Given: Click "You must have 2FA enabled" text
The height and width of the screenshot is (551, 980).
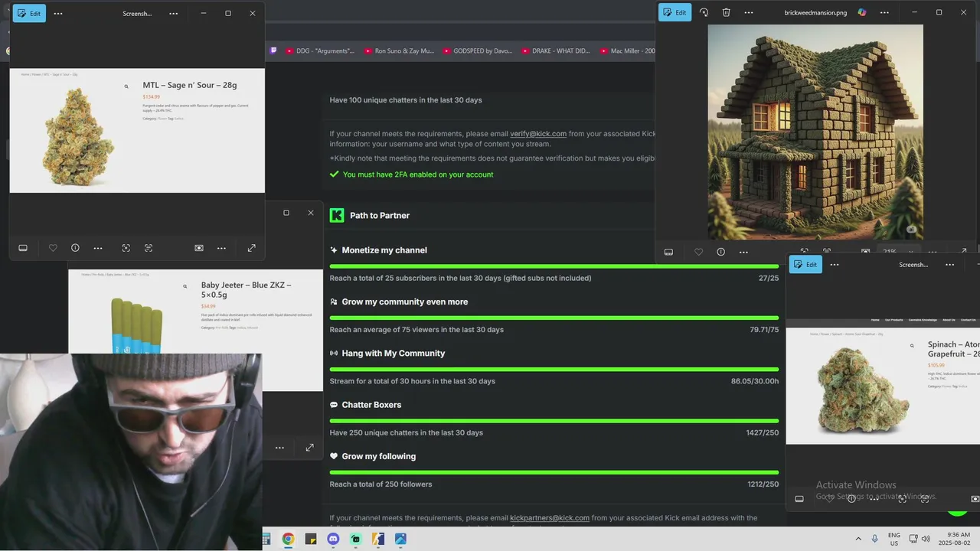Looking at the screenshot, I should pos(418,174).
